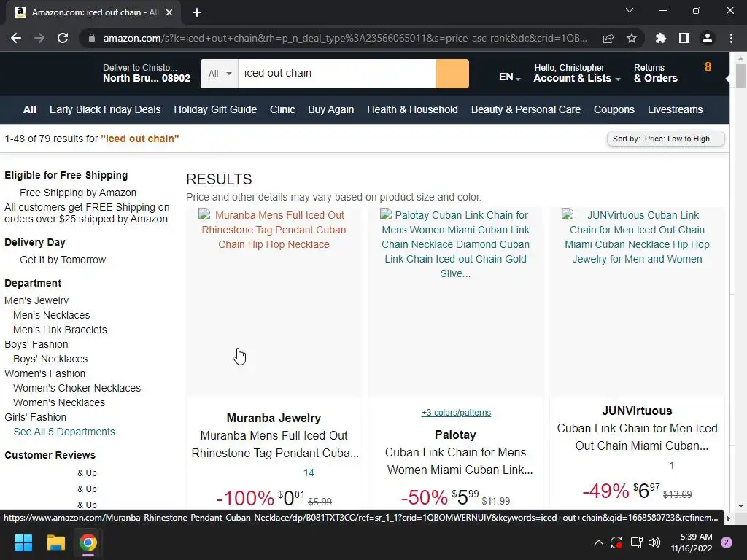Filter by Men's Jewelry department

coord(36,300)
